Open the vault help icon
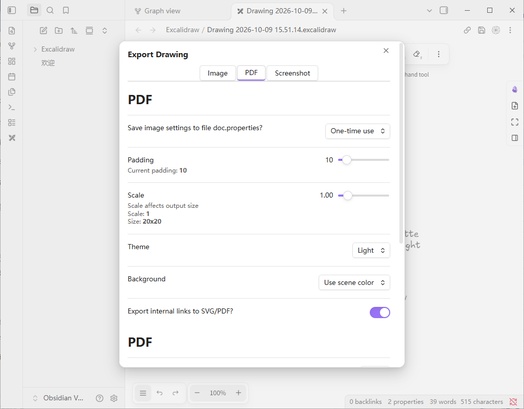This screenshot has height=409, width=524. coord(99,398)
